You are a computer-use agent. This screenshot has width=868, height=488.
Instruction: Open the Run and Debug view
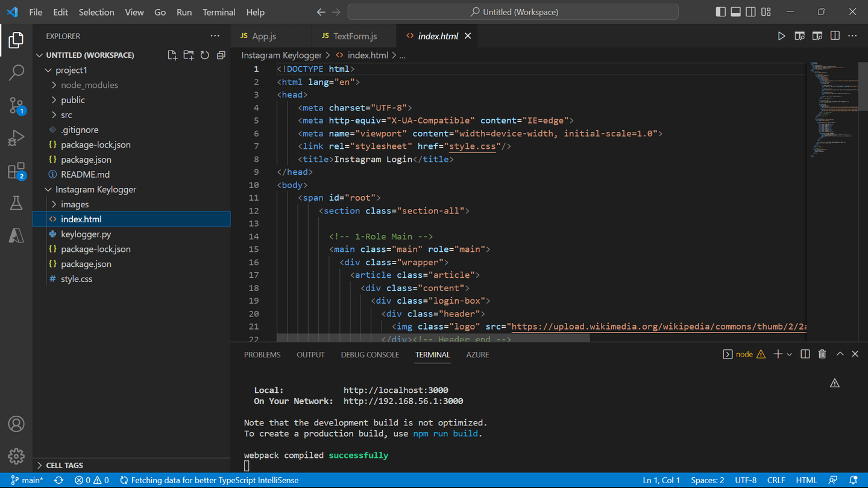(x=16, y=138)
